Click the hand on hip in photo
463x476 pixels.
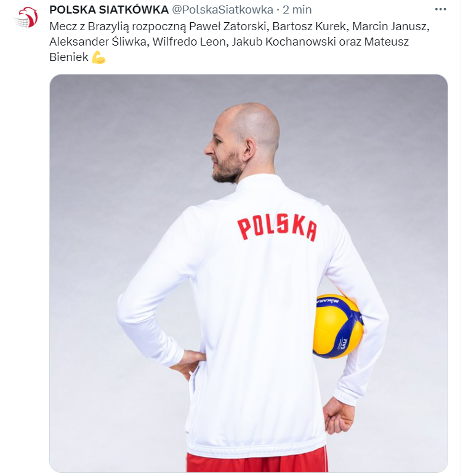coord(187,364)
